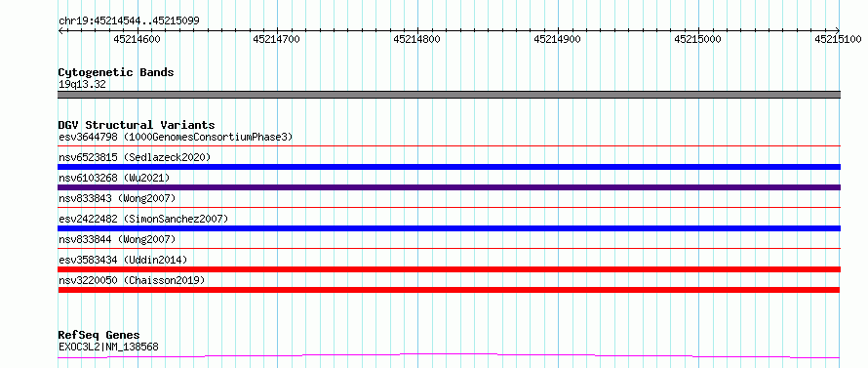
Task: Select the Cytogenetic Bands track title
Action: [x=116, y=72]
